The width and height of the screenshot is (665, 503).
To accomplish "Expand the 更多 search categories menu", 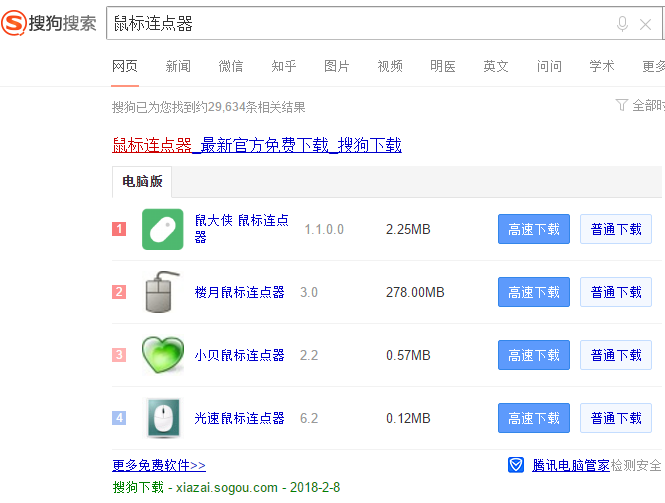I will click(x=653, y=66).
